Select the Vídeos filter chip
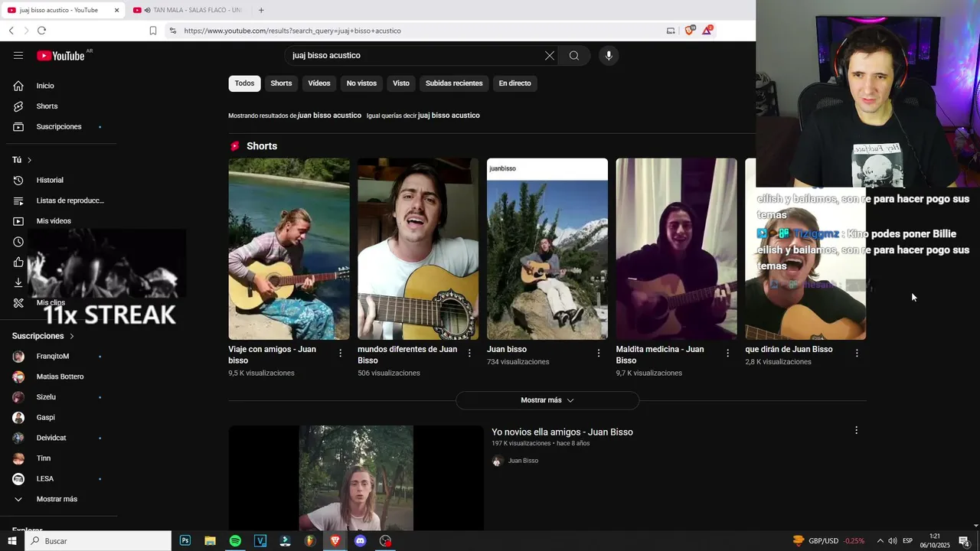The image size is (980, 551). click(319, 83)
